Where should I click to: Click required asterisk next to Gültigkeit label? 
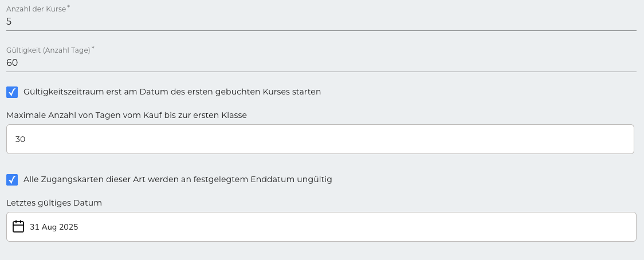(93, 48)
